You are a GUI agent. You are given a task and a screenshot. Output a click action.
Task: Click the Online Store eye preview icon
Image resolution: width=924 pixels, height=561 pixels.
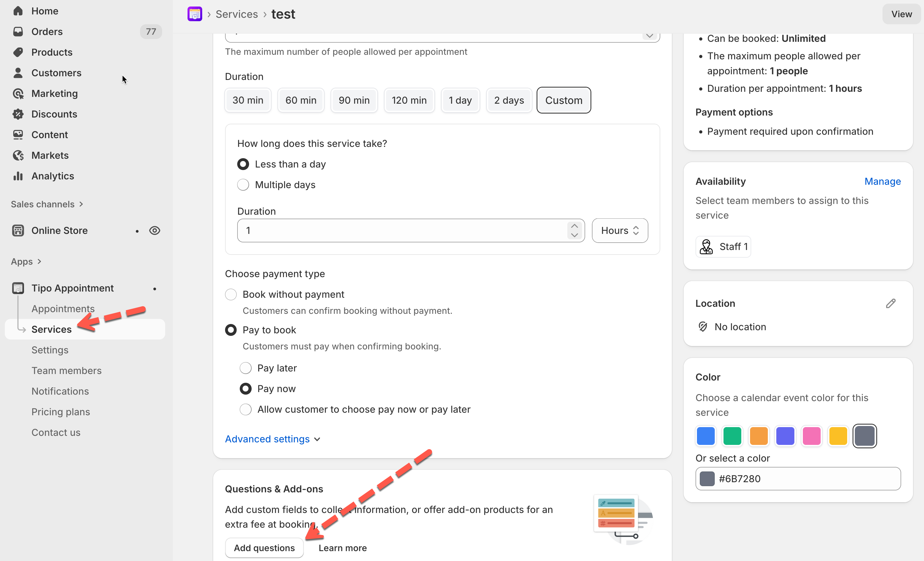point(154,231)
